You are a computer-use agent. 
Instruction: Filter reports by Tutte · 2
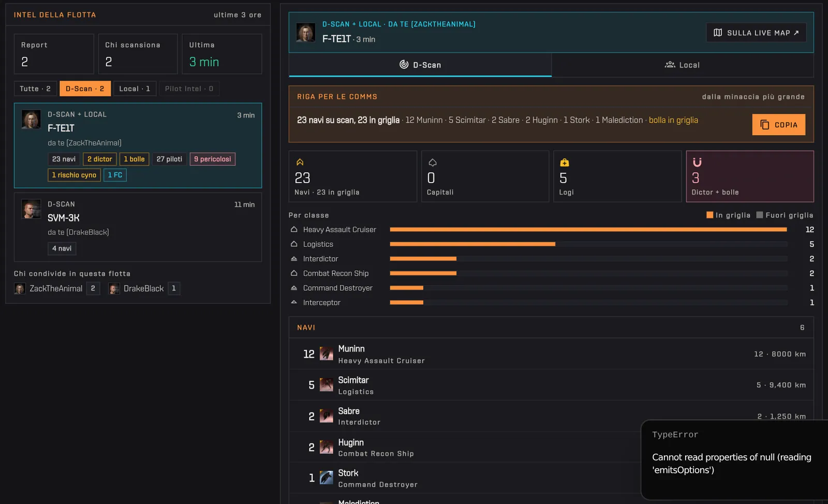pyautogui.click(x=35, y=88)
